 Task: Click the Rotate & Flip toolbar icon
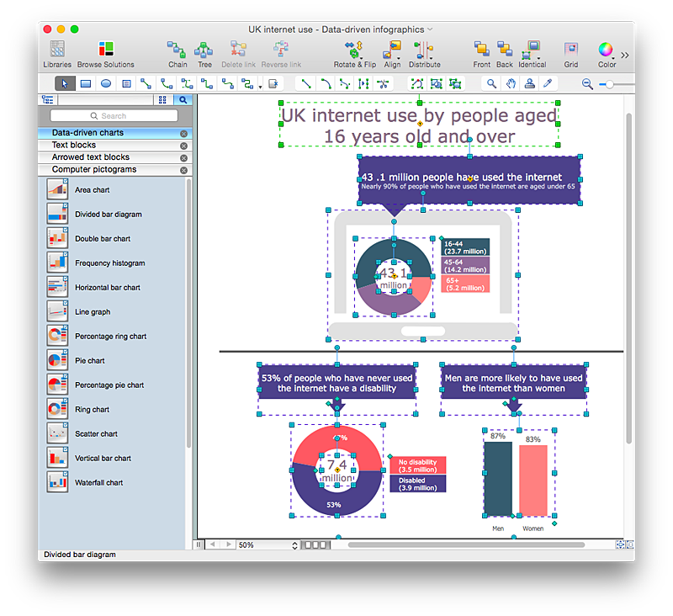pyautogui.click(x=353, y=52)
